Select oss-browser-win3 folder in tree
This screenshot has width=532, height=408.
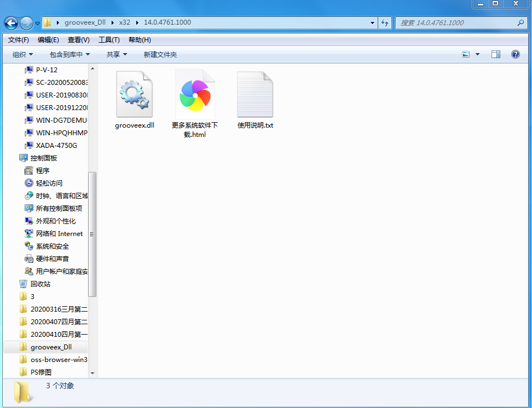(x=59, y=360)
